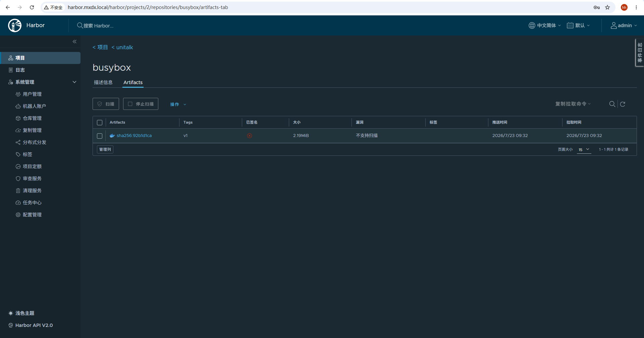This screenshot has height=338, width=644.
Task: Click the unsigned red X icon
Action: (250, 136)
